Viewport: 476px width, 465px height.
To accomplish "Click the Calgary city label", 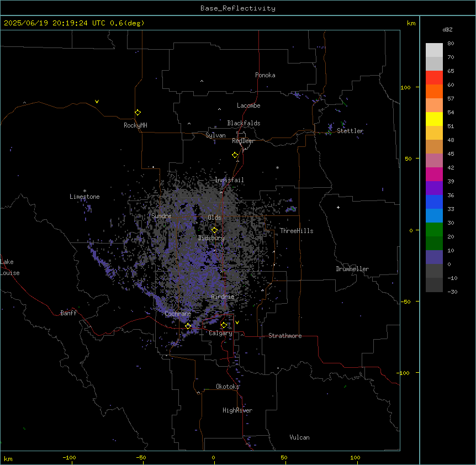I will (x=220, y=333).
